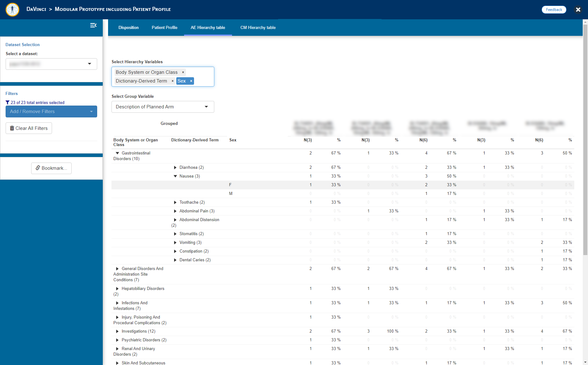Click the Clear All Filters button
The image size is (588, 365).
(x=29, y=128)
